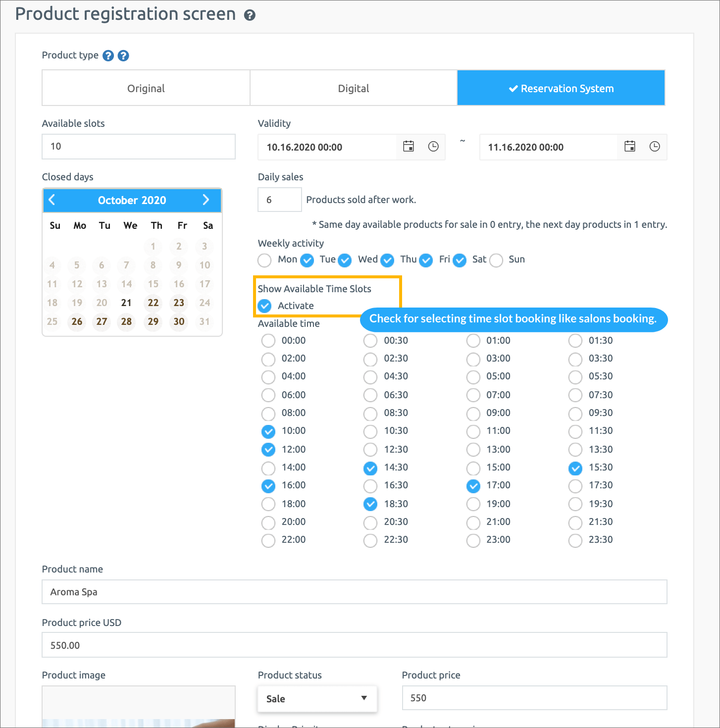Viewport: 720px width, 728px height.
Task: Disable the 15:30 available time slot
Action: coord(575,468)
